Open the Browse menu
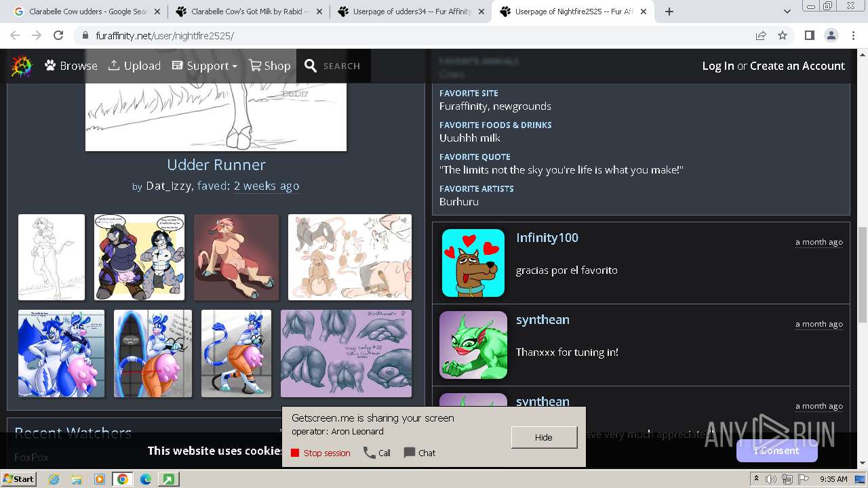The image size is (868, 488). 71,66
